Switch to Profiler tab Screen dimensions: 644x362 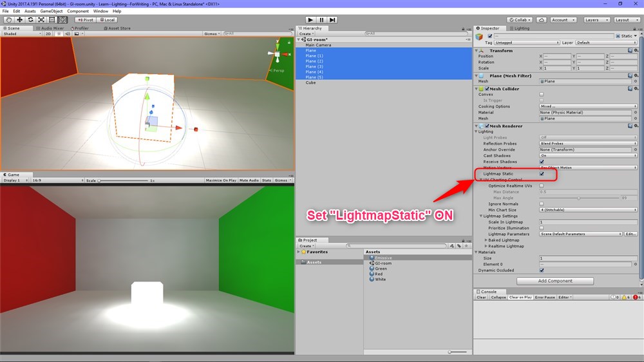pyautogui.click(x=80, y=28)
